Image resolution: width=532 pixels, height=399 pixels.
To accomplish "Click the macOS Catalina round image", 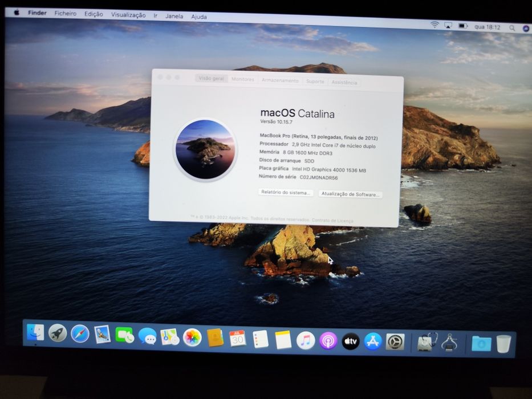I will (206, 149).
